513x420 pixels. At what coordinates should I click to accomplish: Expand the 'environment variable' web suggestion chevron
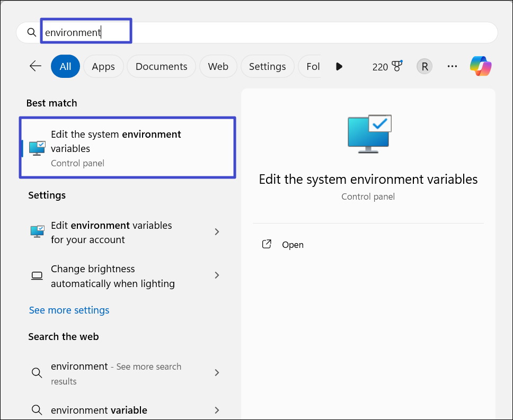click(x=216, y=410)
